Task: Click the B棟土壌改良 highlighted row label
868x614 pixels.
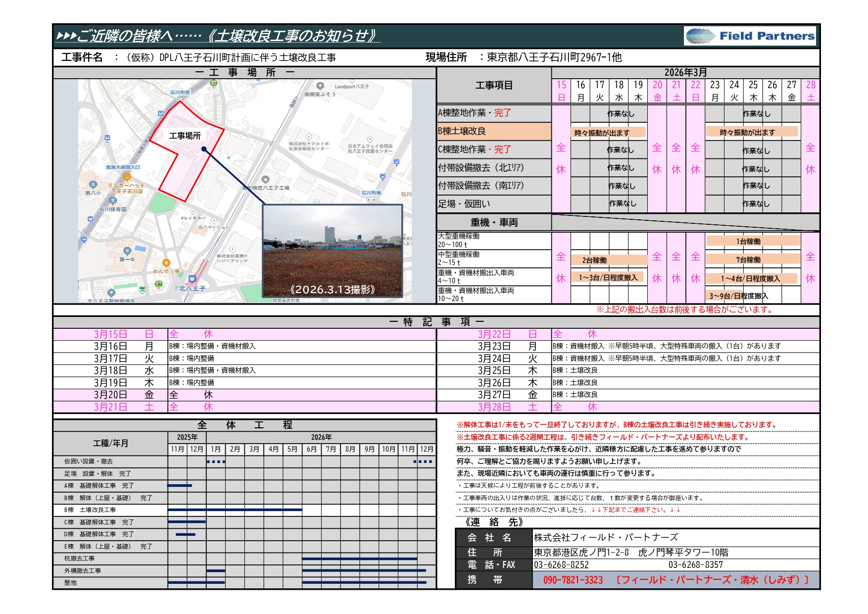Action: point(493,131)
